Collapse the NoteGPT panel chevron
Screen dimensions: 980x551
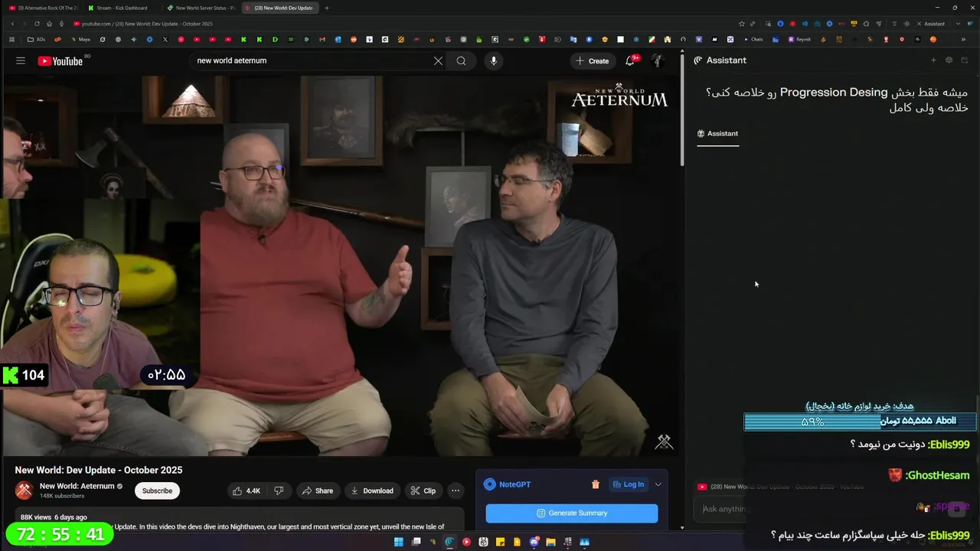[658, 484]
